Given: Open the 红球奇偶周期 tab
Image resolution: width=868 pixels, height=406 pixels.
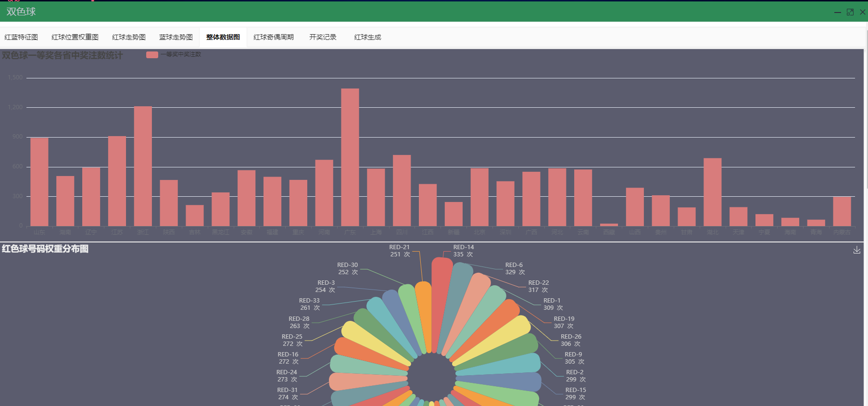Looking at the screenshot, I should click(274, 37).
